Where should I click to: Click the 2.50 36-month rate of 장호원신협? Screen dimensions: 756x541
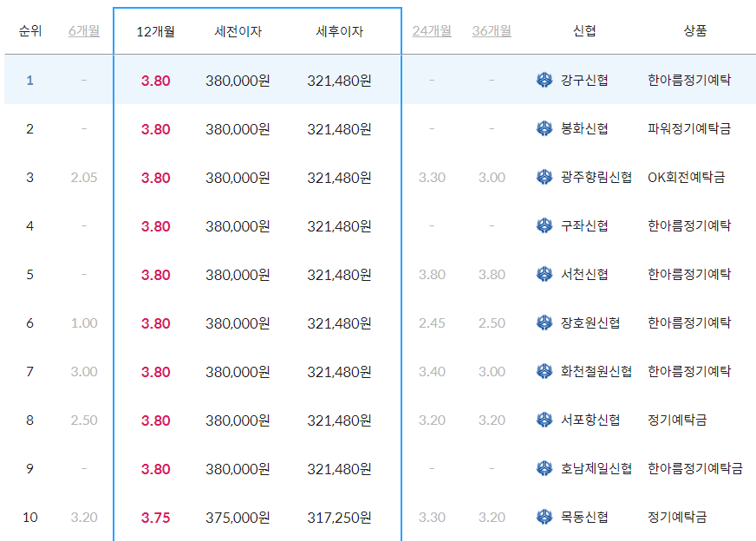[492, 323]
